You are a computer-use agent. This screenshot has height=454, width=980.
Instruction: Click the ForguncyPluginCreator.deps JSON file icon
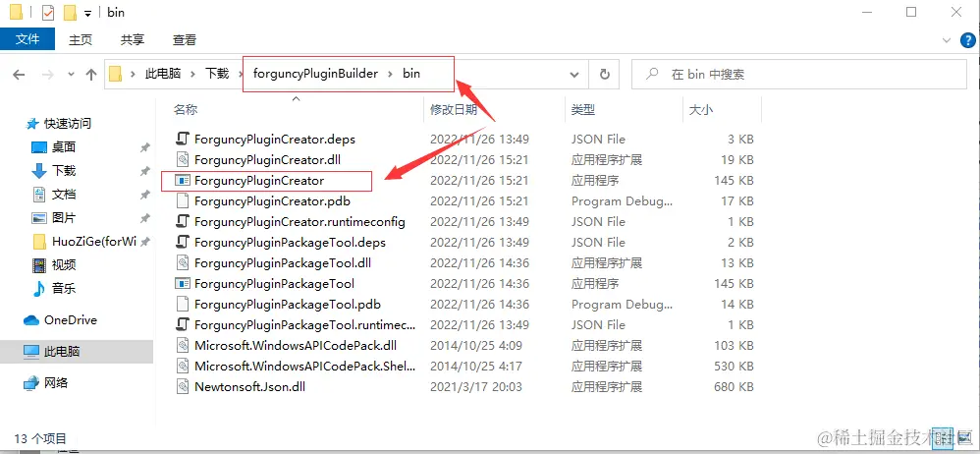[182, 139]
